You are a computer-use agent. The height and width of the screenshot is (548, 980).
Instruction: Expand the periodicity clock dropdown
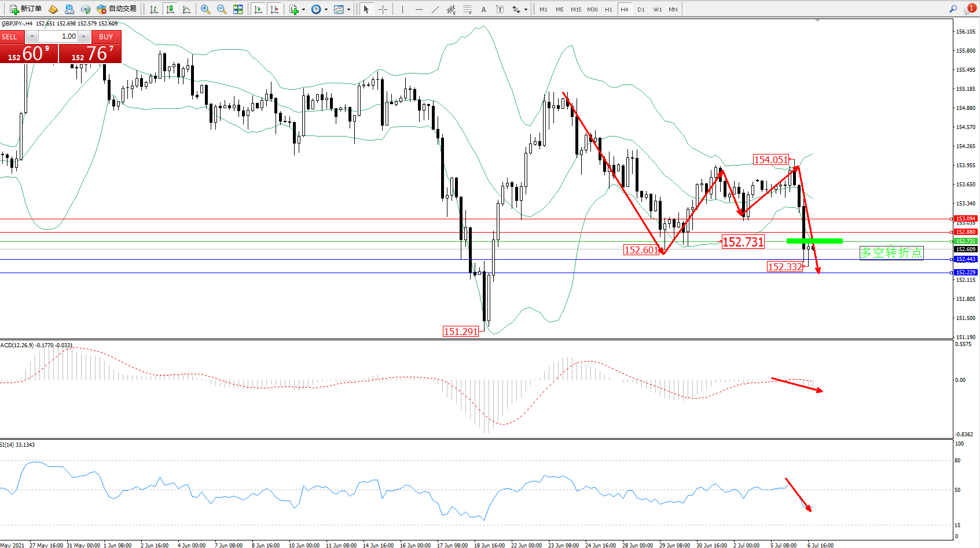click(326, 9)
